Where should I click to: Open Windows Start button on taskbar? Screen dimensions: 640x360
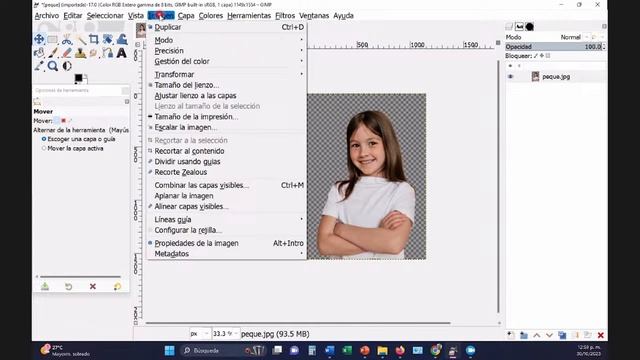(x=169, y=350)
